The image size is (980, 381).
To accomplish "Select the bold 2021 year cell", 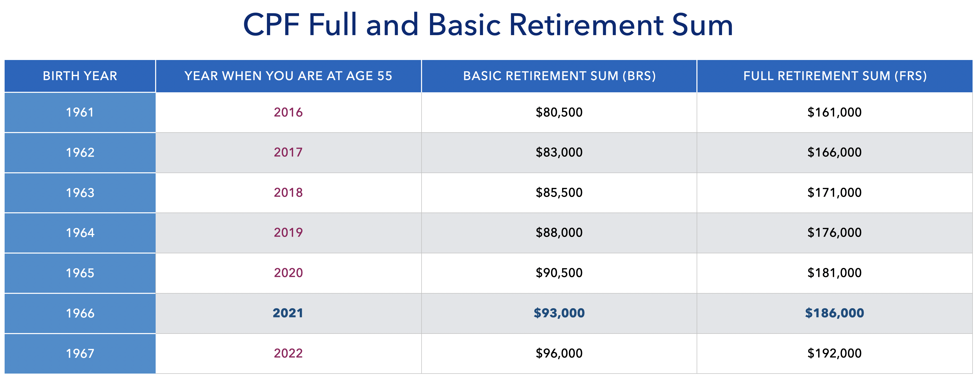I will (x=288, y=313).
